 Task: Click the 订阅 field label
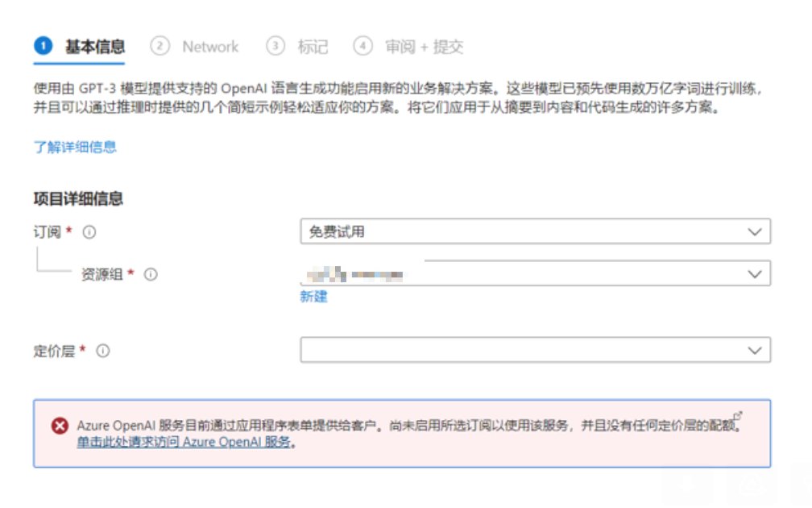point(47,231)
